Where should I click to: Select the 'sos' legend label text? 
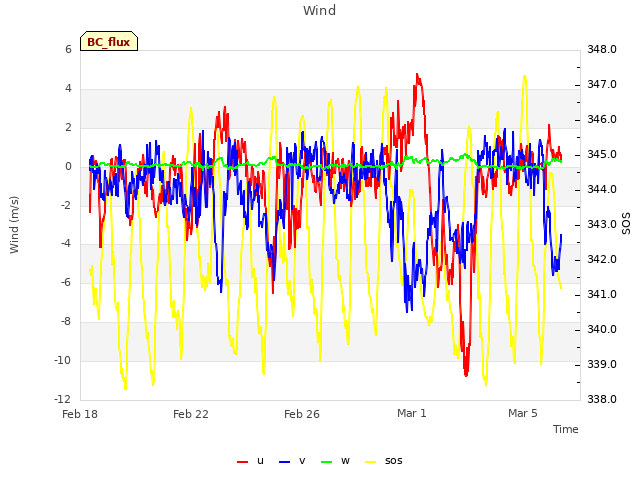[x=393, y=461]
